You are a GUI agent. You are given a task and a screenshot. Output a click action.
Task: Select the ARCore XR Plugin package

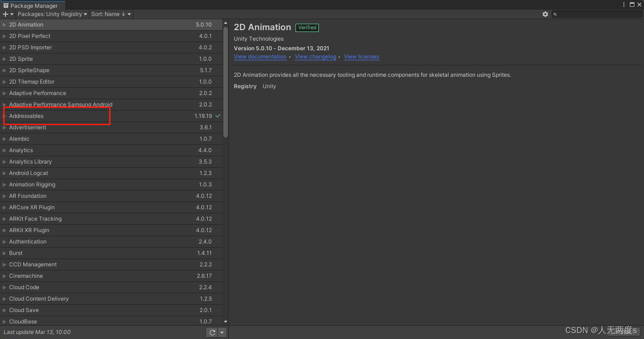[x=111, y=207]
